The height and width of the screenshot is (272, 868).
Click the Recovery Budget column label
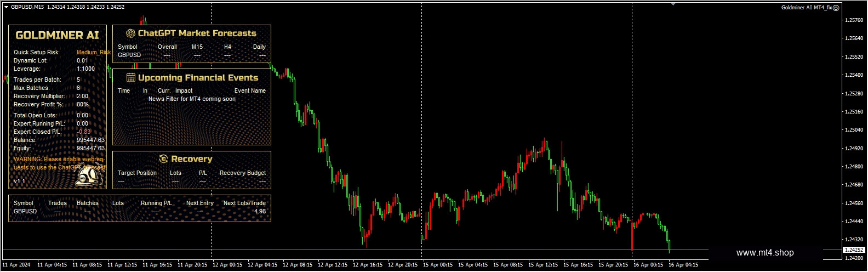[x=243, y=173]
